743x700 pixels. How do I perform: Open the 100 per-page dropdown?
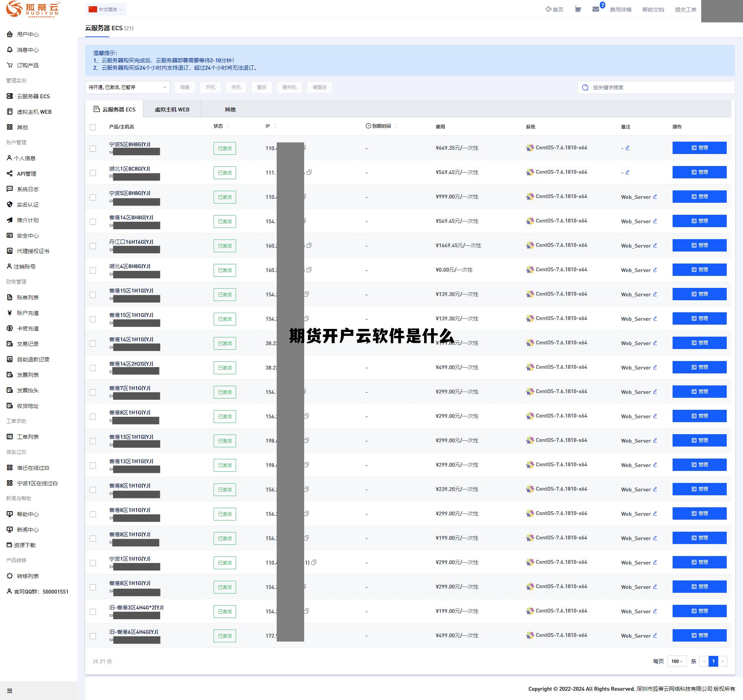[677, 661]
